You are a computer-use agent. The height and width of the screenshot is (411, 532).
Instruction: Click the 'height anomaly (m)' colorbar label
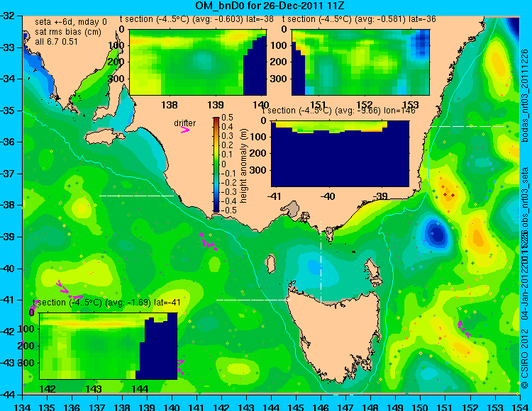(x=244, y=166)
